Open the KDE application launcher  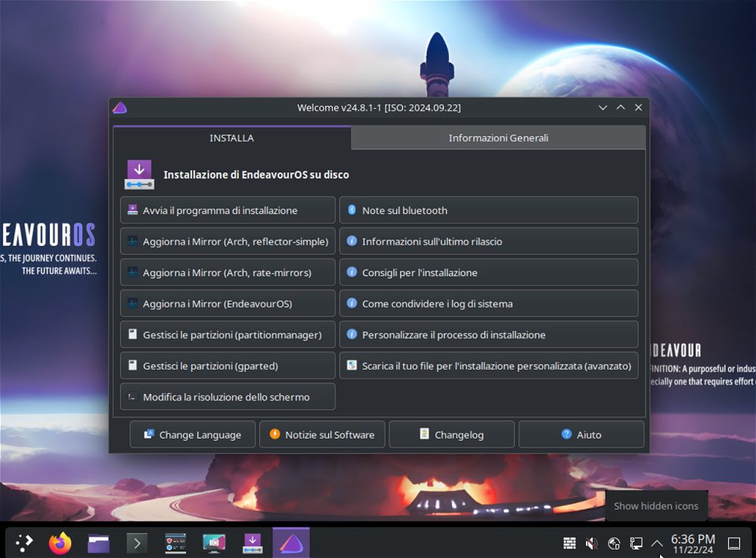coord(24,543)
